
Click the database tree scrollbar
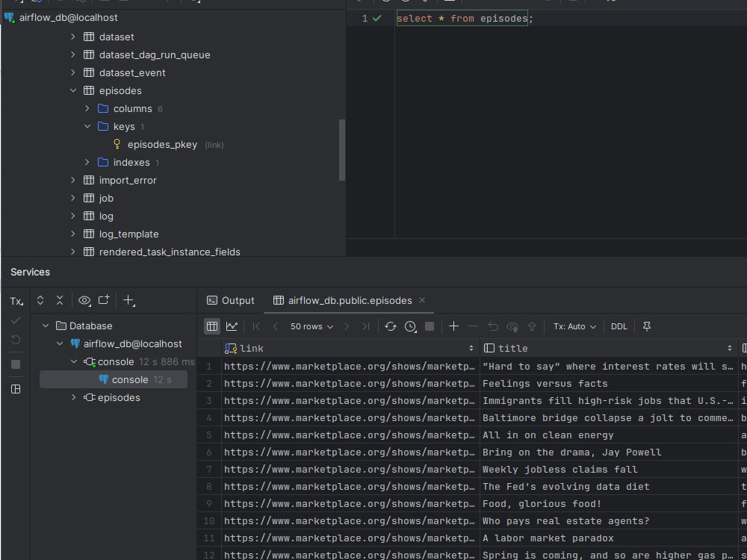point(341,149)
